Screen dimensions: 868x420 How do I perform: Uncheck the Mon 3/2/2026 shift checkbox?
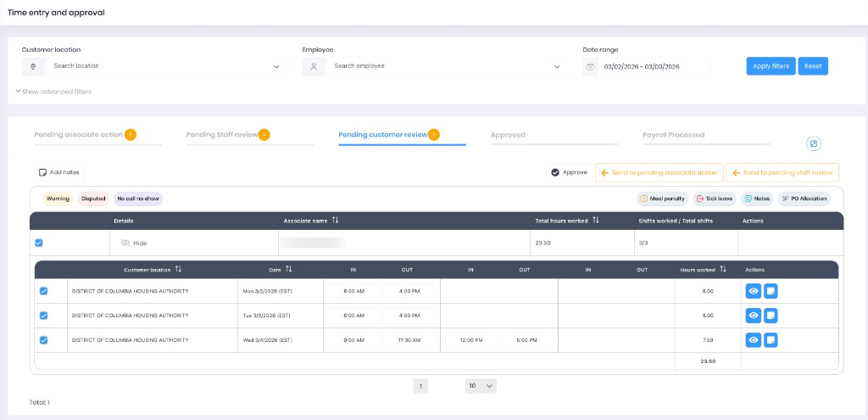coord(44,291)
